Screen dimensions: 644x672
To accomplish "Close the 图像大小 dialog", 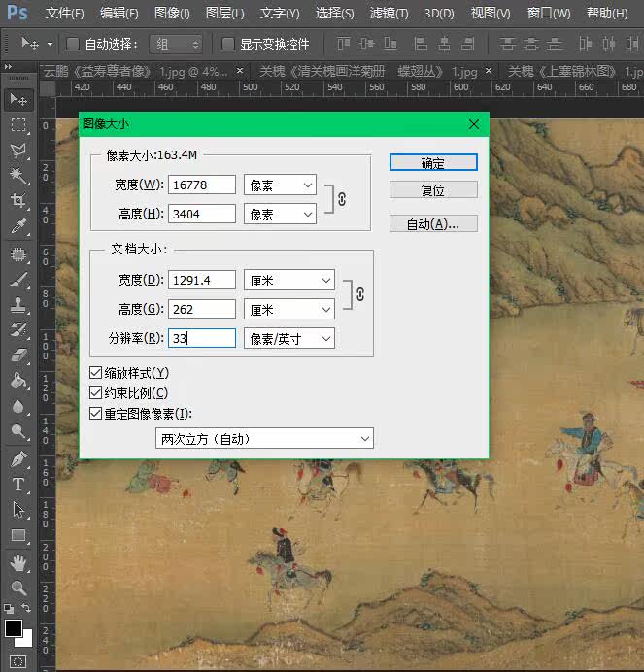I will point(474,124).
